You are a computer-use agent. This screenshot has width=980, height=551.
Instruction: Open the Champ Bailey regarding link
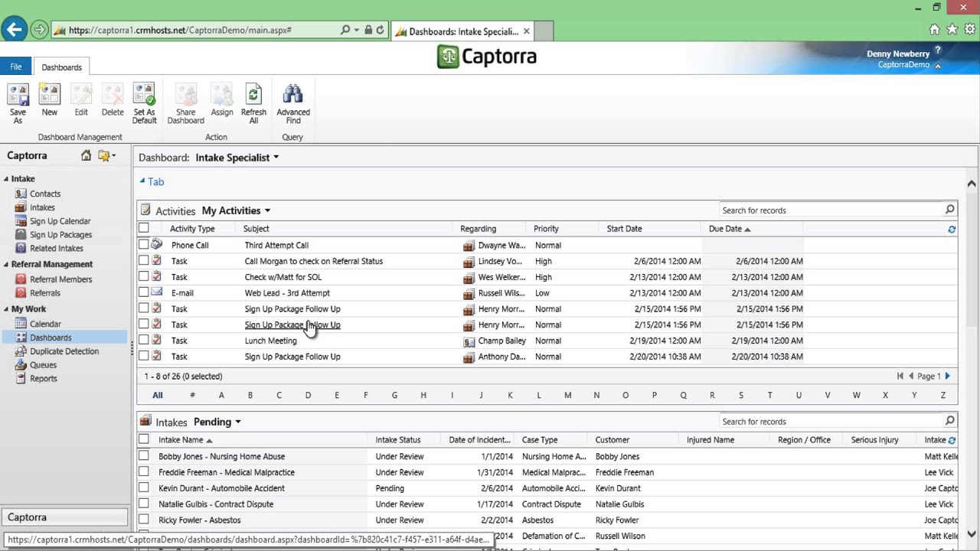pyautogui.click(x=501, y=341)
